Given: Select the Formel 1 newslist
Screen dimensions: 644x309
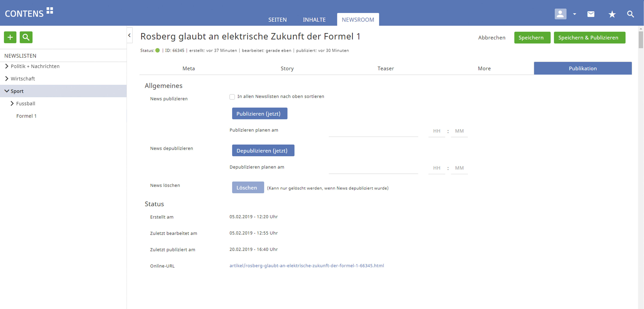Looking at the screenshot, I should coord(26,116).
